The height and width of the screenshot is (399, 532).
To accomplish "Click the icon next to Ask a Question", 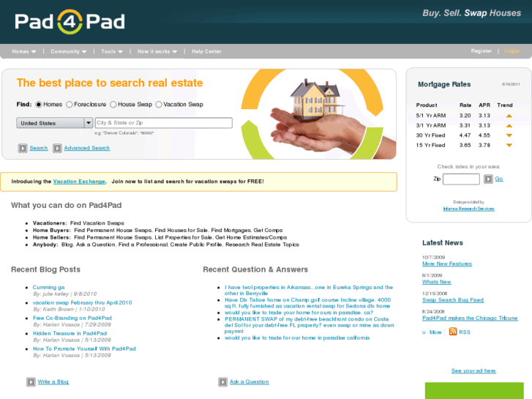I will (x=223, y=382).
